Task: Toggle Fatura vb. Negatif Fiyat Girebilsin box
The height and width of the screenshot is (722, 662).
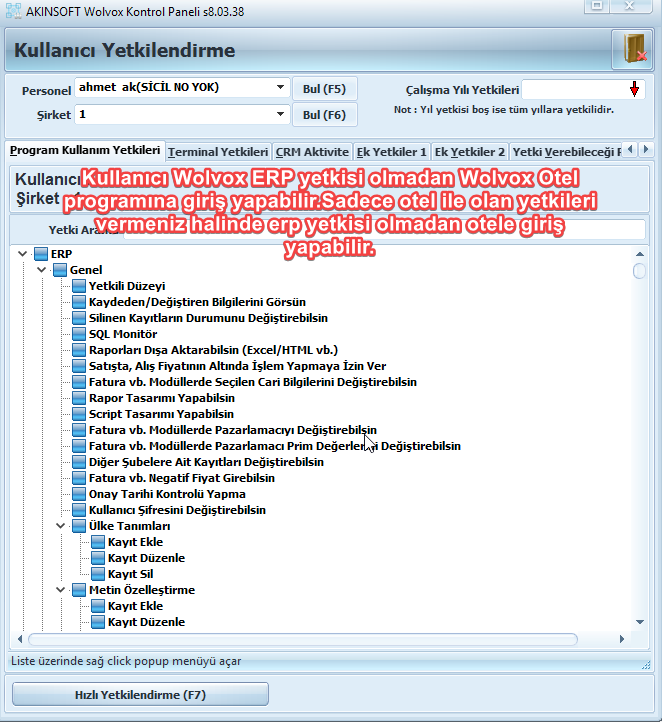Action: [79, 478]
